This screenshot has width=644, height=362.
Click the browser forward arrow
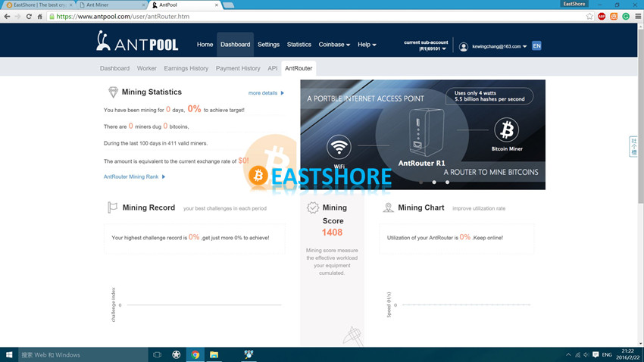tap(17, 17)
